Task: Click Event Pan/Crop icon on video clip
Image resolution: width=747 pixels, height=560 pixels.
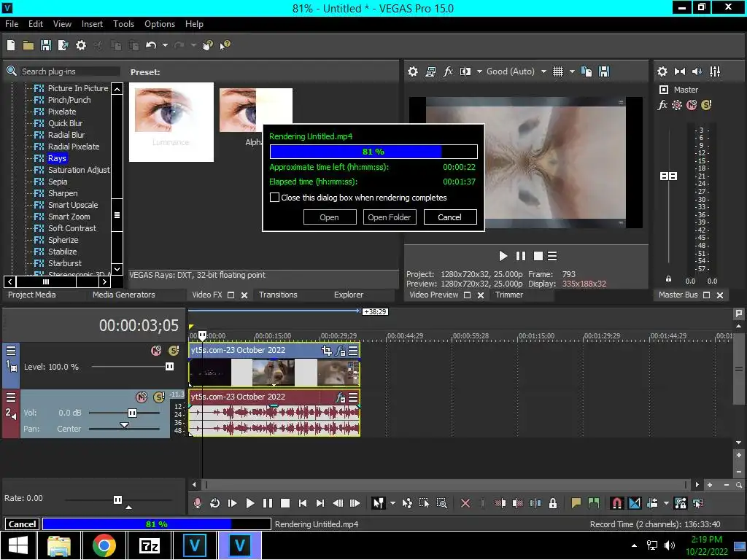Action: point(326,351)
